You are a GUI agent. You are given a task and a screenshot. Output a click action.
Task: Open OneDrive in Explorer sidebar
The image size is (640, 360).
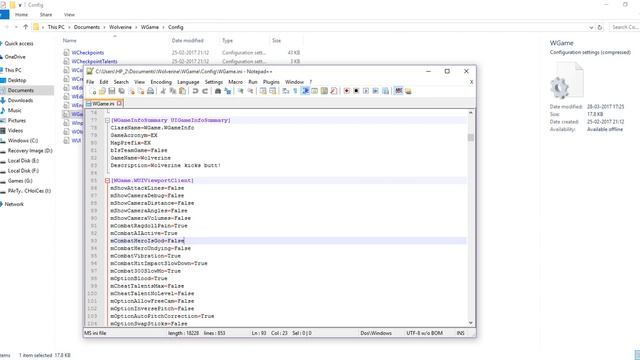(x=15, y=57)
